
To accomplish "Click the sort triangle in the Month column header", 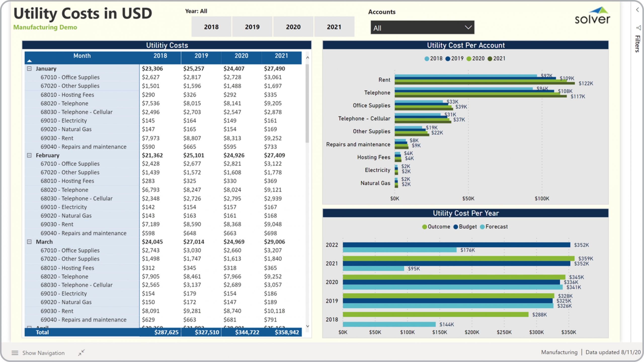I will tap(29, 61).
